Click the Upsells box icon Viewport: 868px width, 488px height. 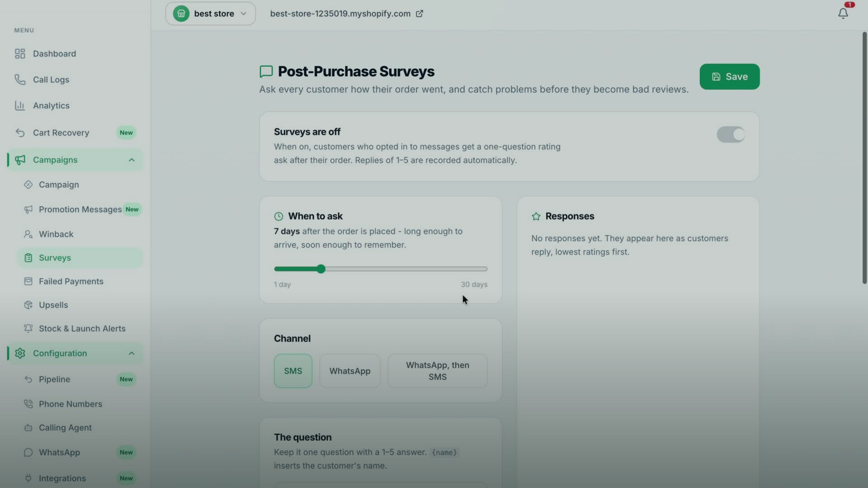[28, 305]
